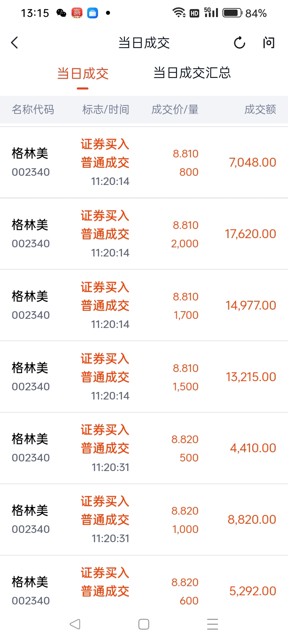Tap the 名称代码 column header
The width and height of the screenshot is (288, 644).
coord(33,109)
